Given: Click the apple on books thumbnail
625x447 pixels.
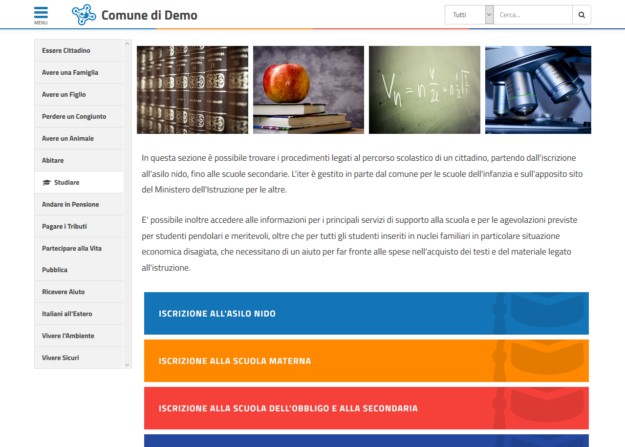Looking at the screenshot, I should pyautogui.click(x=307, y=90).
